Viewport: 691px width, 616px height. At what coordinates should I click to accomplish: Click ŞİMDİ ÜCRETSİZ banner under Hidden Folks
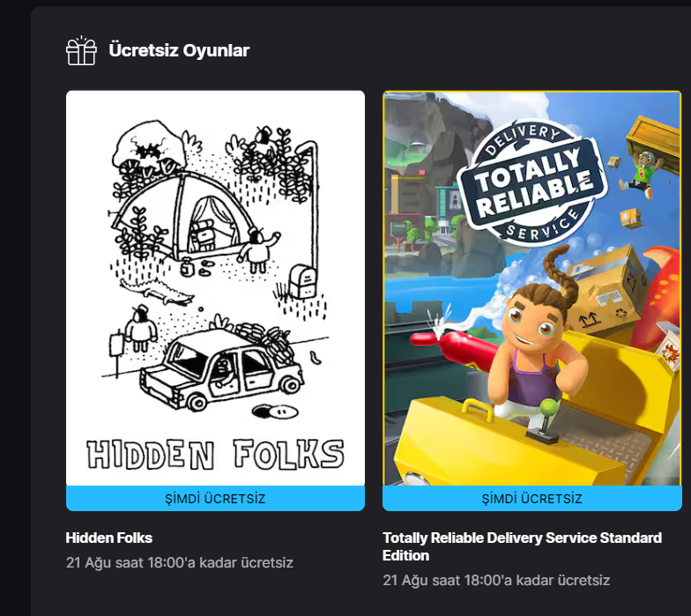[x=215, y=499]
